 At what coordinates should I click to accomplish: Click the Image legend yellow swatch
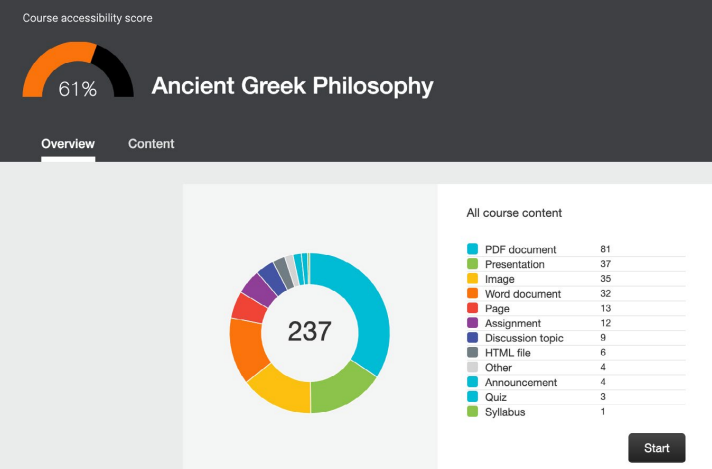(x=472, y=279)
